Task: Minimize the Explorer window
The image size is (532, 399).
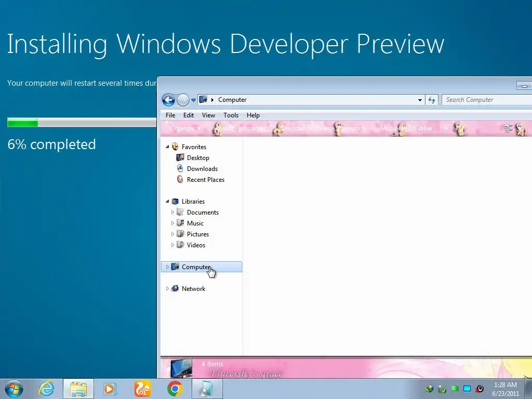Action: [x=524, y=86]
